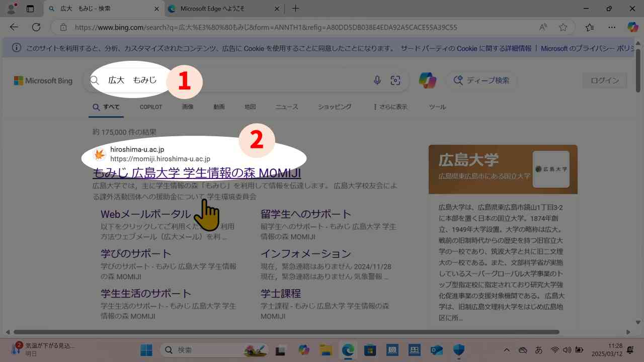
Task: Open Windows Security shield icon
Action: 458,349
